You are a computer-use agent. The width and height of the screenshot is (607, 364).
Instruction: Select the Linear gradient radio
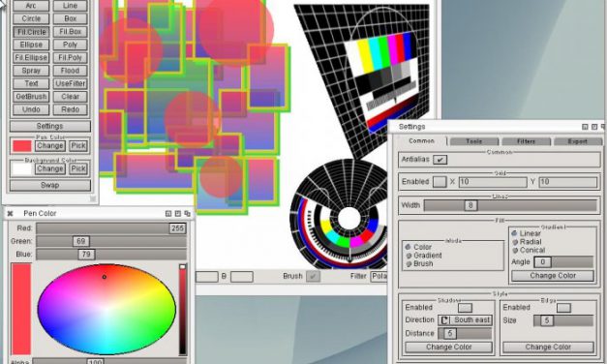coord(514,233)
